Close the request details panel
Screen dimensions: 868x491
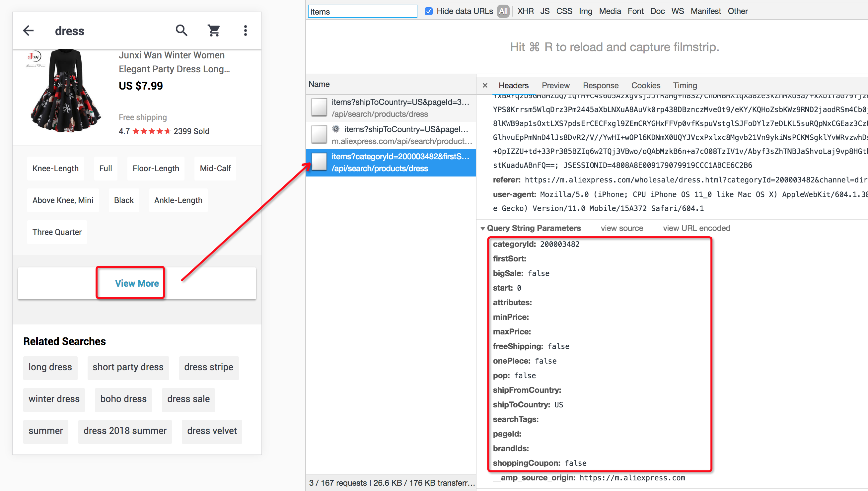[485, 85]
